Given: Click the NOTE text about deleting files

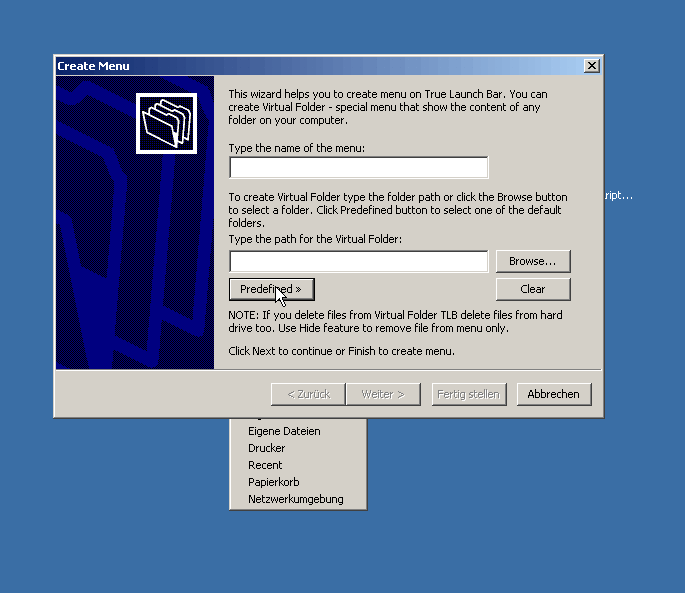Looking at the screenshot, I should click(x=395, y=322).
